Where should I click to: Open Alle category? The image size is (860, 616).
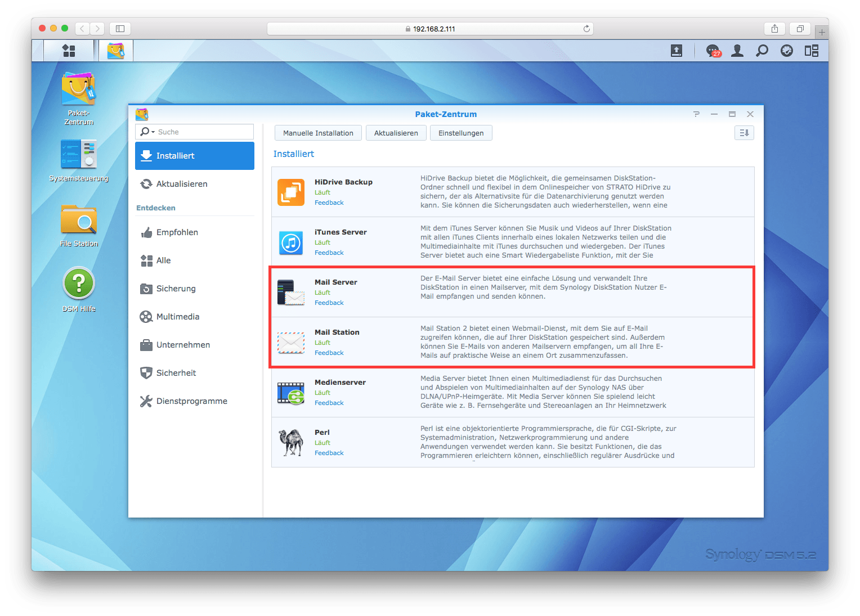[195, 260]
